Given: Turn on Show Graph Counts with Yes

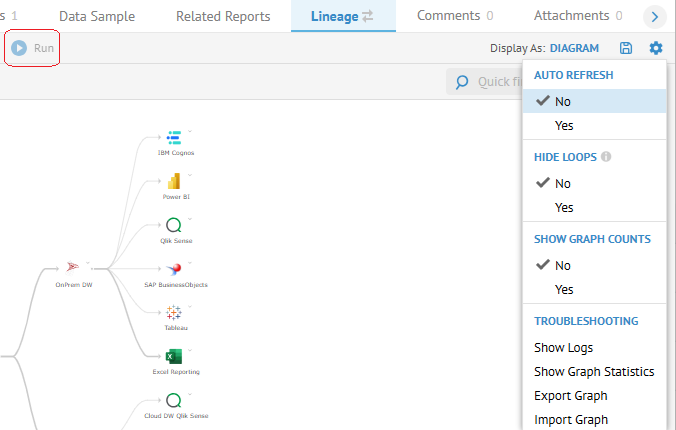Looking at the screenshot, I should [x=564, y=289].
